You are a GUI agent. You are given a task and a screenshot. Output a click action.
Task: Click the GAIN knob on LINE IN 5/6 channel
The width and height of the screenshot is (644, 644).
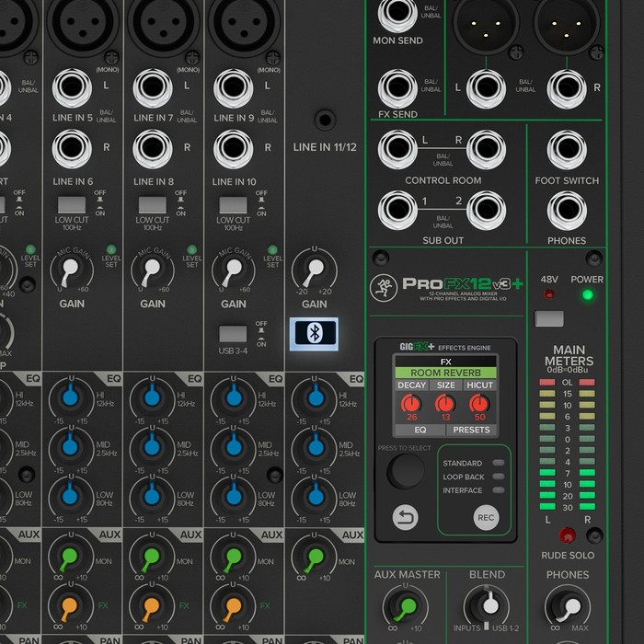coord(71,270)
